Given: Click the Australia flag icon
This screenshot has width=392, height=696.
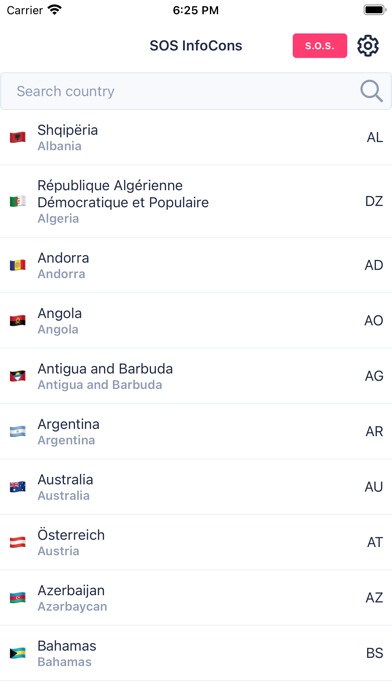Looking at the screenshot, I should pos(18,487).
